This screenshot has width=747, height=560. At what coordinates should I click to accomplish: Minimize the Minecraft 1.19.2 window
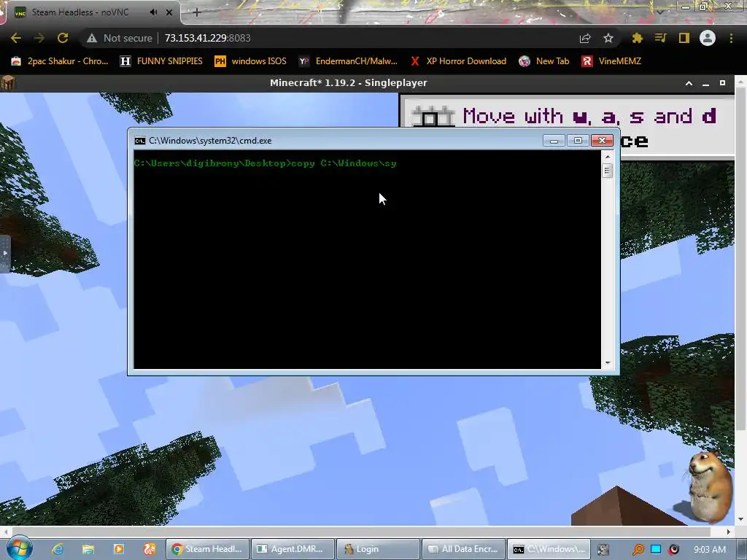705,83
